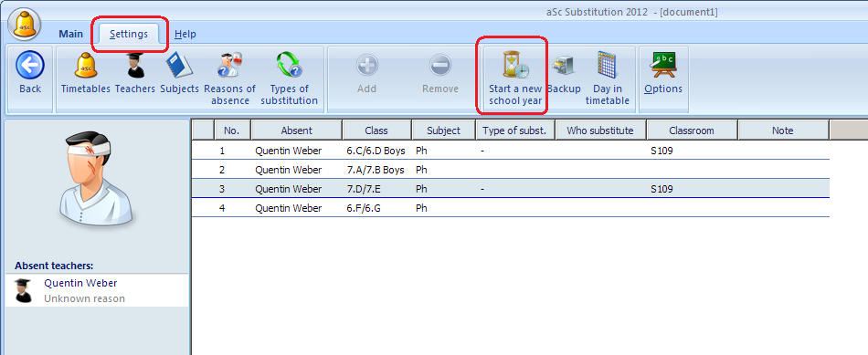Open Day in timetable grid icon

click(x=608, y=65)
